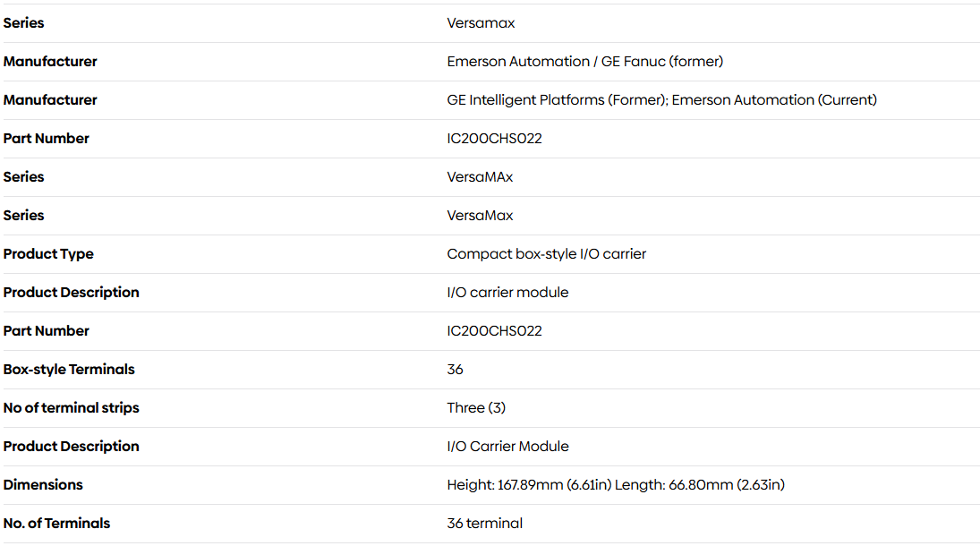Click the 36 terminal value
Screen dimensions: 980x546
484,523
